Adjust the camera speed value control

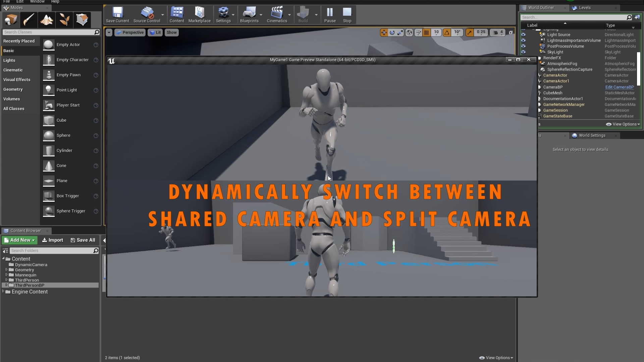point(498,32)
